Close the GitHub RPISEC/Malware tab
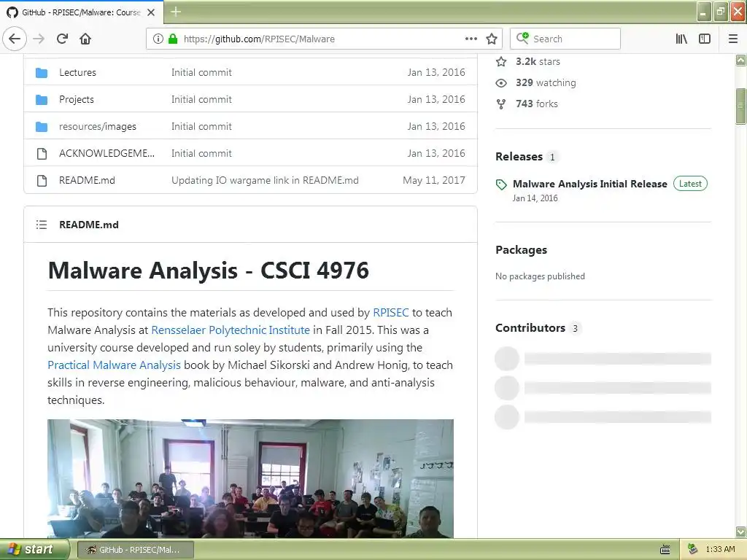The width and height of the screenshot is (747, 560). point(151,12)
